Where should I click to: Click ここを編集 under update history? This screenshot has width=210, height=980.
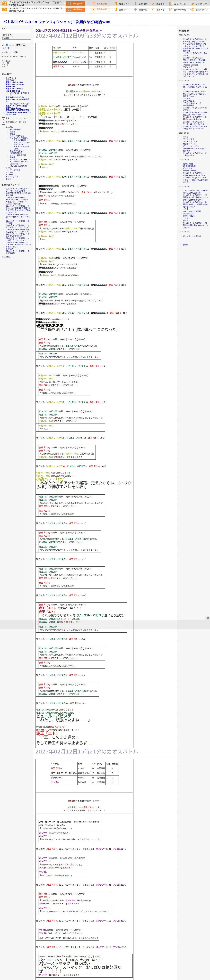(183, 245)
